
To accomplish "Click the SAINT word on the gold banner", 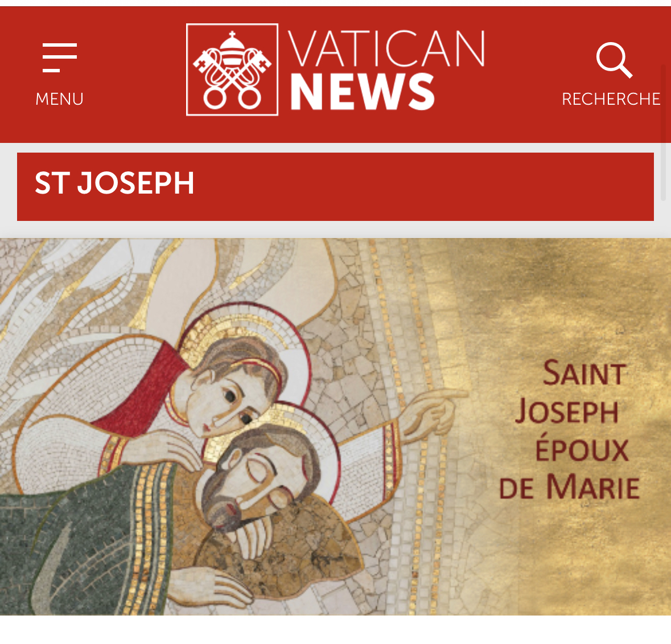I will (584, 374).
